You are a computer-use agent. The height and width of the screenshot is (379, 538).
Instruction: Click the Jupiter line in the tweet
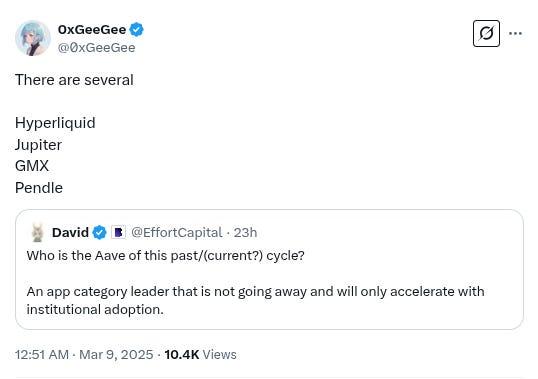(x=38, y=145)
